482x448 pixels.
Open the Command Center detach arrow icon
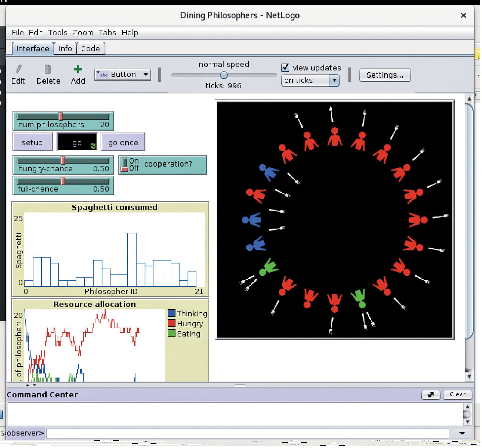click(x=430, y=395)
